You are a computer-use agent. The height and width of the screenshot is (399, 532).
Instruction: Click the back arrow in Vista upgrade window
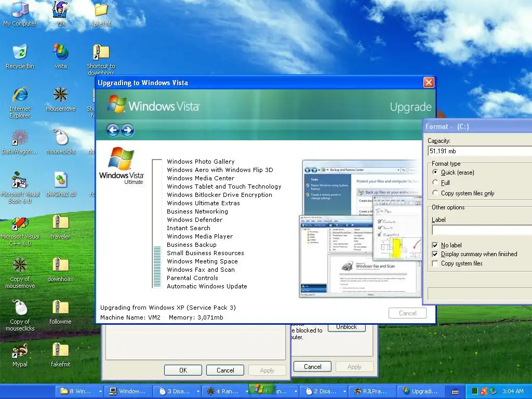click(x=113, y=130)
